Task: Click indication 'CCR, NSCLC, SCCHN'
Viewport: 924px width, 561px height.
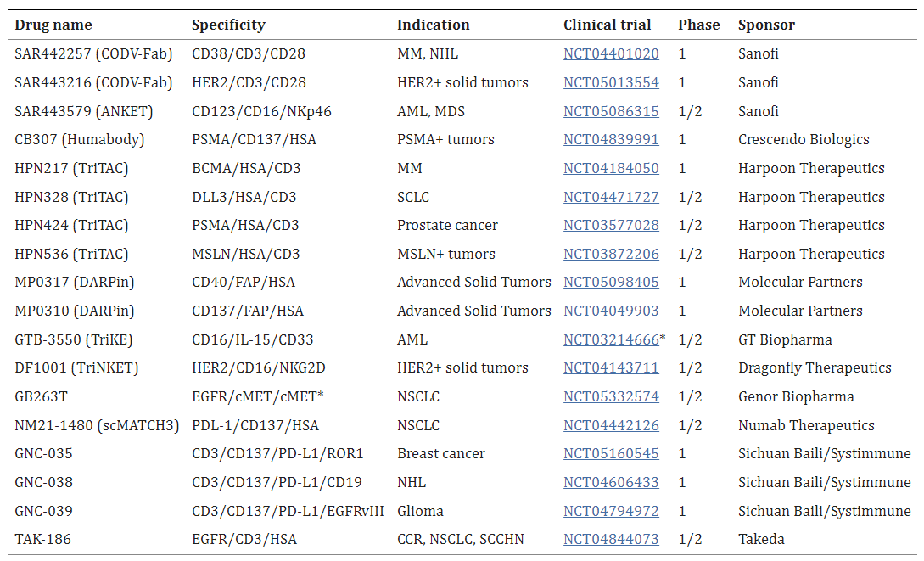Action: (x=460, y=539)
